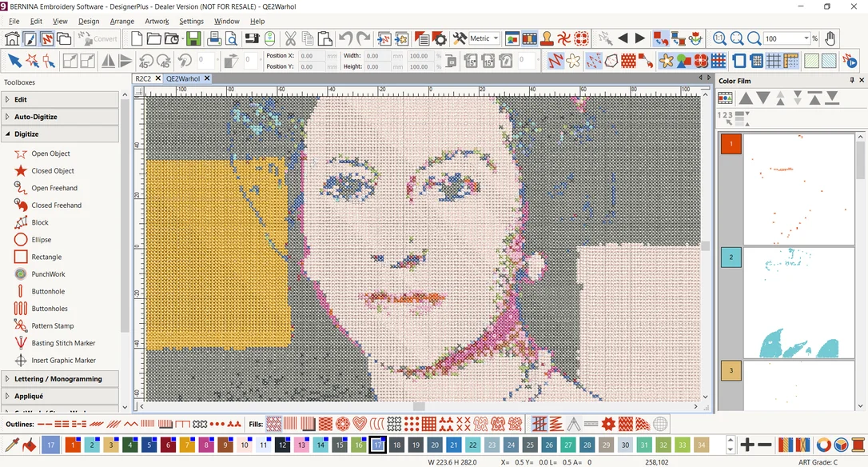Viewport: 868px width, 467px height.
Task: Collapse the Digitize toolbox
Action: coord(60,134)
